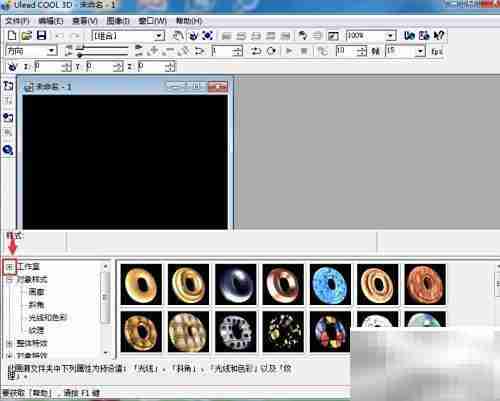Open the 窗口(W) menu

(x=153, y=21)
